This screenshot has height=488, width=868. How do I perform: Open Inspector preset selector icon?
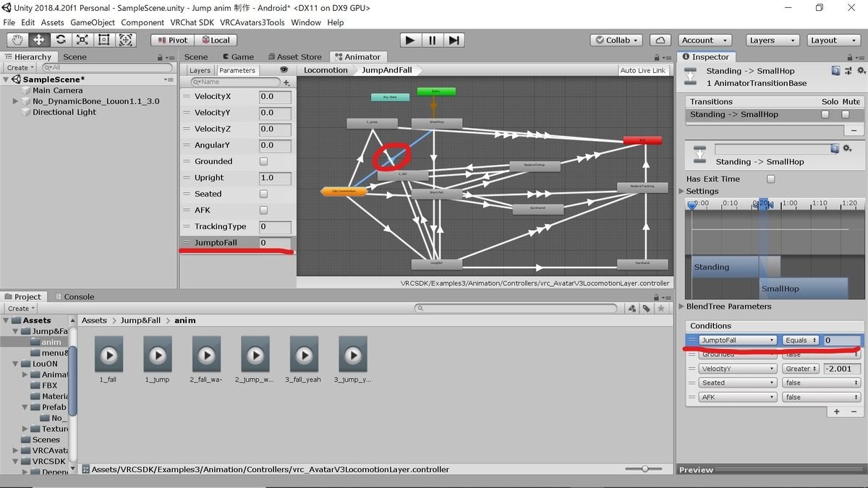coord(848,71)
